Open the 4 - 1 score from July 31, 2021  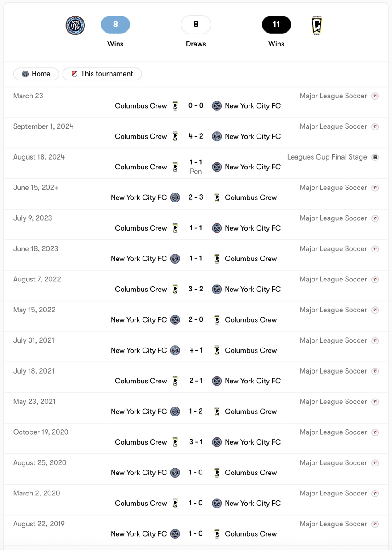tap(196, 350)
